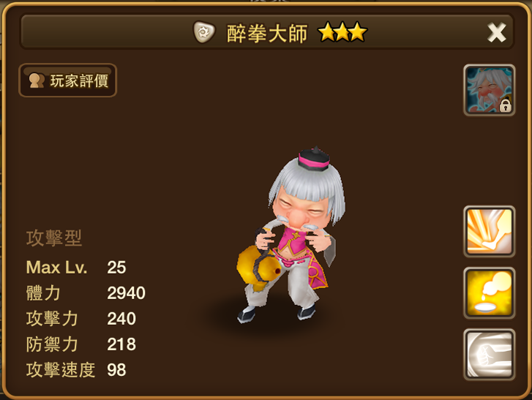Open the 玩家評價 player reviews button
This screenshot has height=400, width=532.
click(x=67, y=80)
